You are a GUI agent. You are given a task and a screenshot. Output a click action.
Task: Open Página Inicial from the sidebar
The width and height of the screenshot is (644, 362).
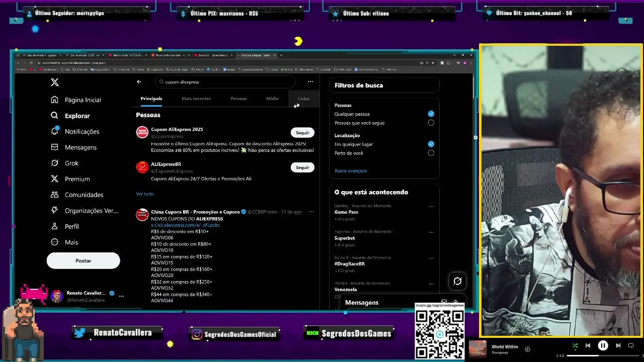pyautogui.click(x=76, y=100)
